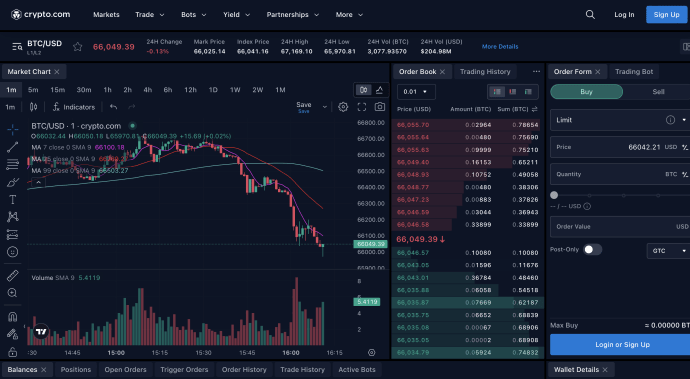The width and height of the screenshot is (690, 379).
Task: Select the 15m timeframe
Action: (57, 90)
